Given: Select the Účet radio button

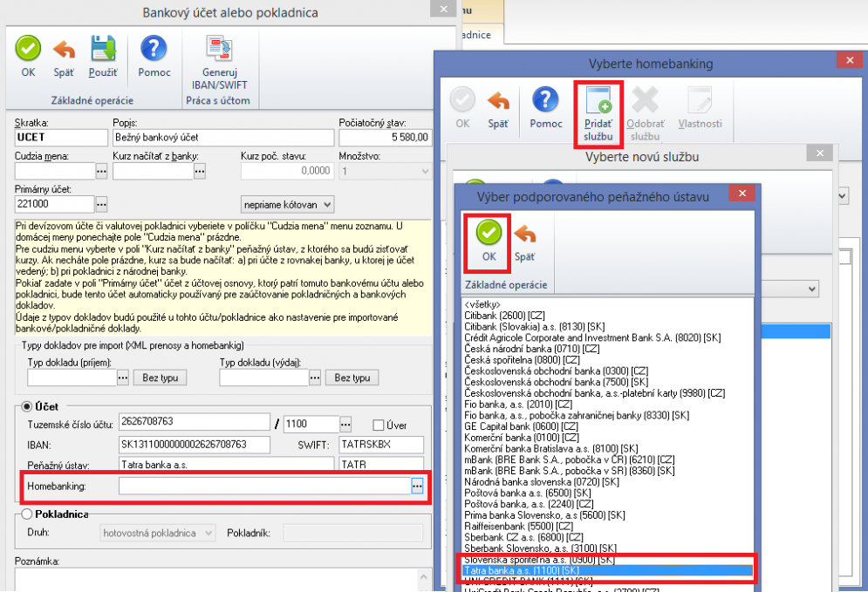Looking at the screenshot, I should coord(26,406).
